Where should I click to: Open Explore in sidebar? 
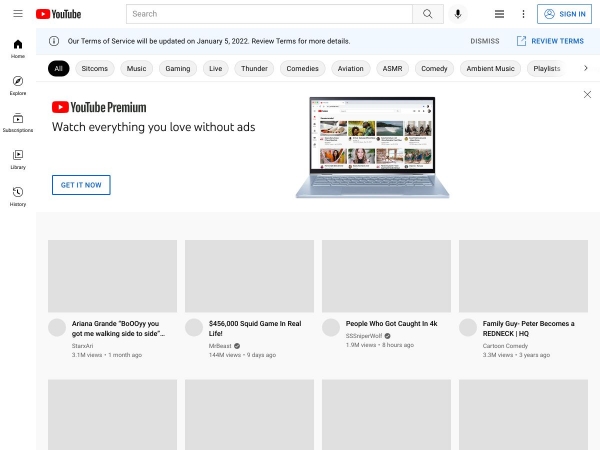coord(18,86)
